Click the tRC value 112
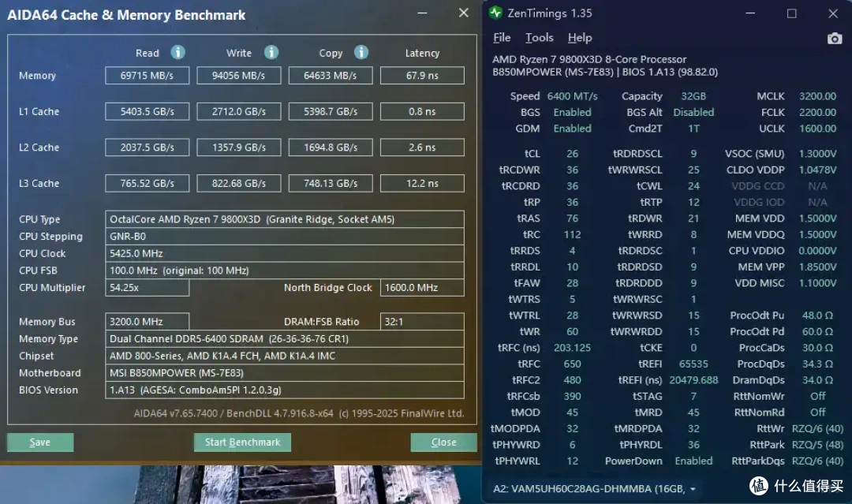 (x=572, y=234)
